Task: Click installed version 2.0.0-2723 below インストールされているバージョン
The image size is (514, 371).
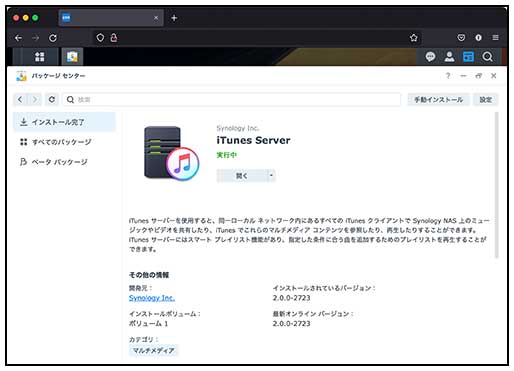Action: 291,298
